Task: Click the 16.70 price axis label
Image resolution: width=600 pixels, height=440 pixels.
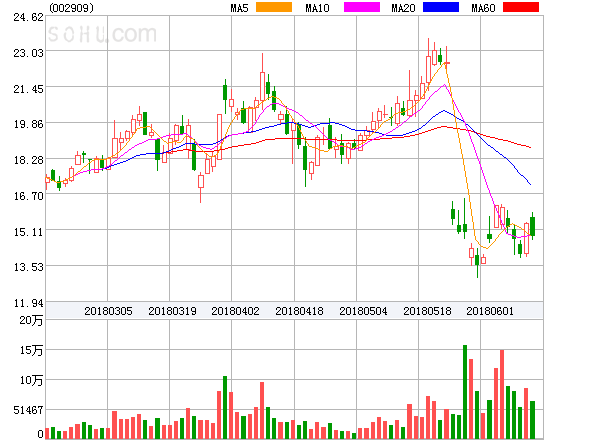Action: click(x=28, y=196)
